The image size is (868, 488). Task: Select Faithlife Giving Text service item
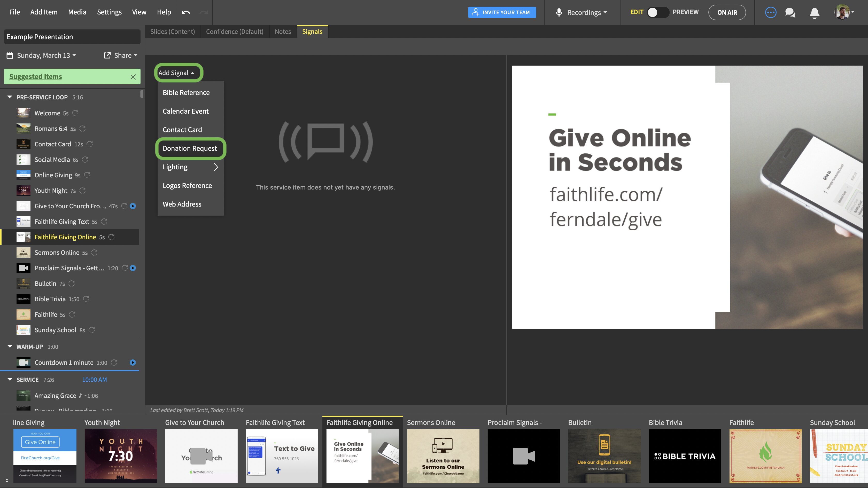[x=70, y=222]
